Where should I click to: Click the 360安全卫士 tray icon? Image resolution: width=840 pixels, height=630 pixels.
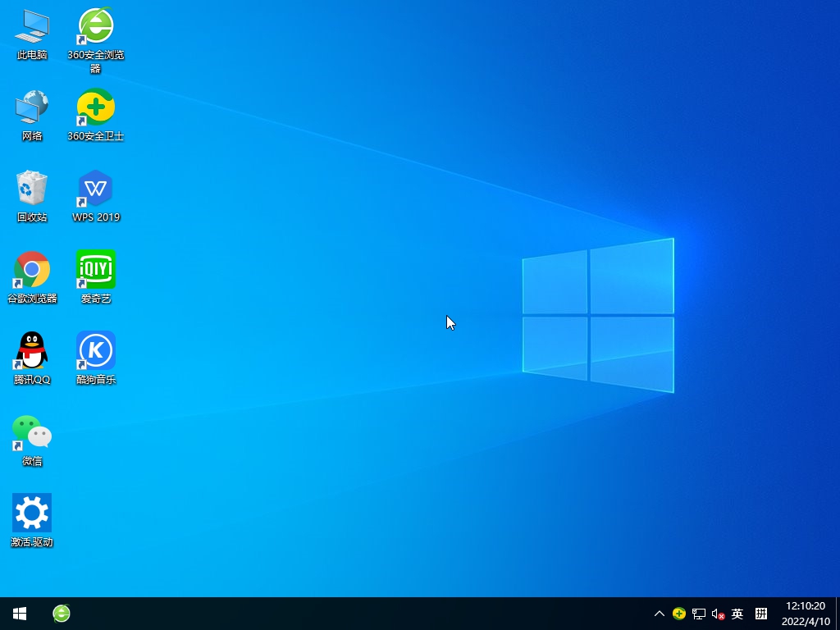[x=680, y=614]
